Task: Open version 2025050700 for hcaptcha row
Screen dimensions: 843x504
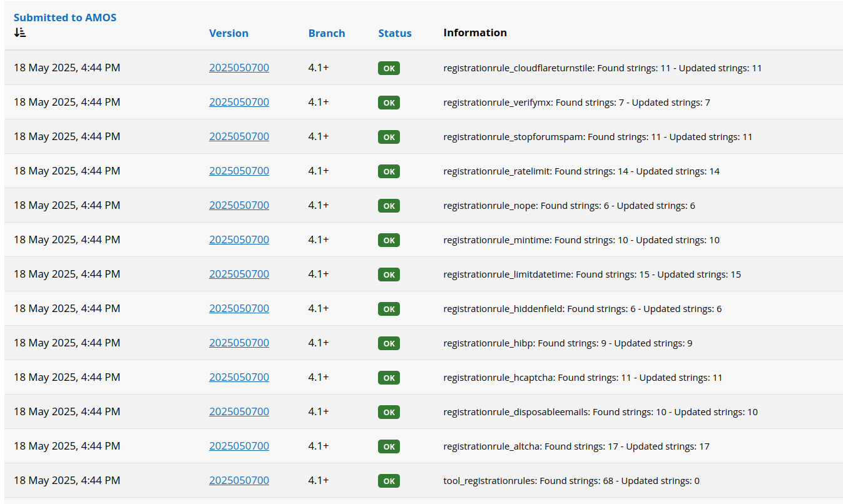Action: pos(239,377)
